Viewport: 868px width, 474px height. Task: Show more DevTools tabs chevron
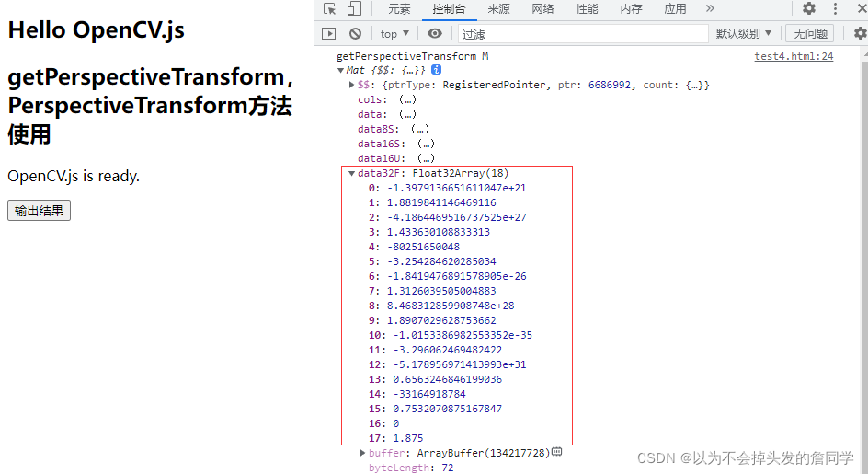tap(710, 8)
